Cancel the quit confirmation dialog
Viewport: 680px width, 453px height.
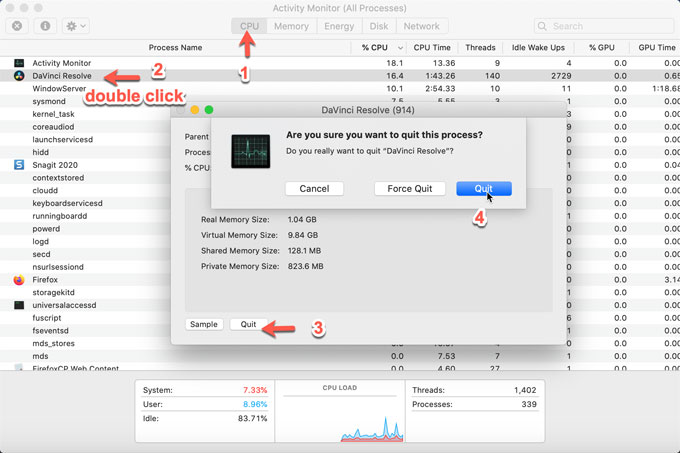[314, 188]
